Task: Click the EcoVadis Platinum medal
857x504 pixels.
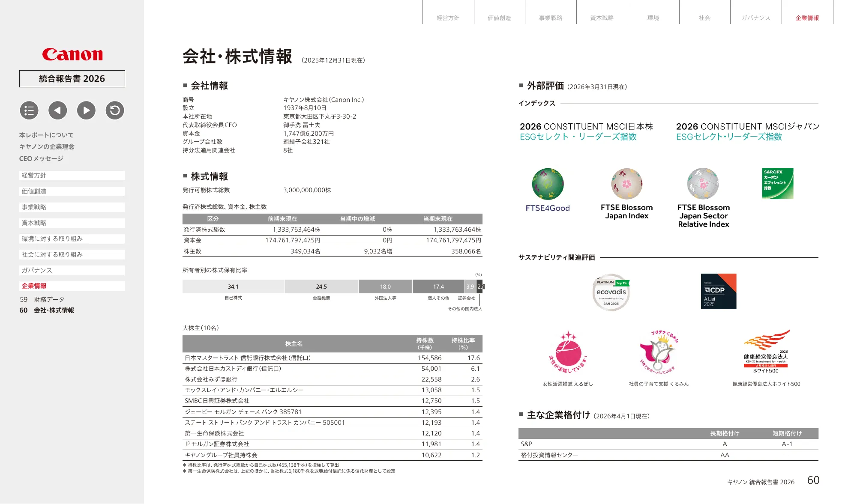Action: coord(611,292)
